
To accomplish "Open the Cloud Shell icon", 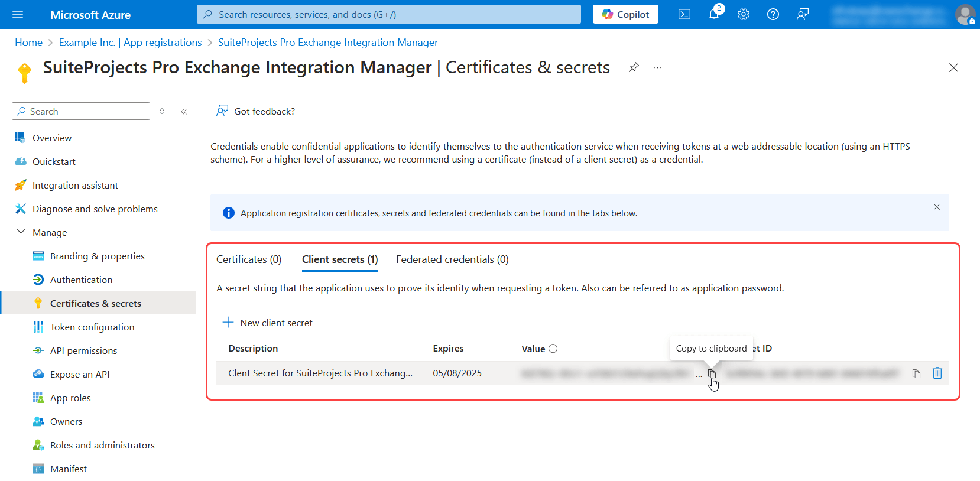I will pyautogui.click(x=684, y=14).
